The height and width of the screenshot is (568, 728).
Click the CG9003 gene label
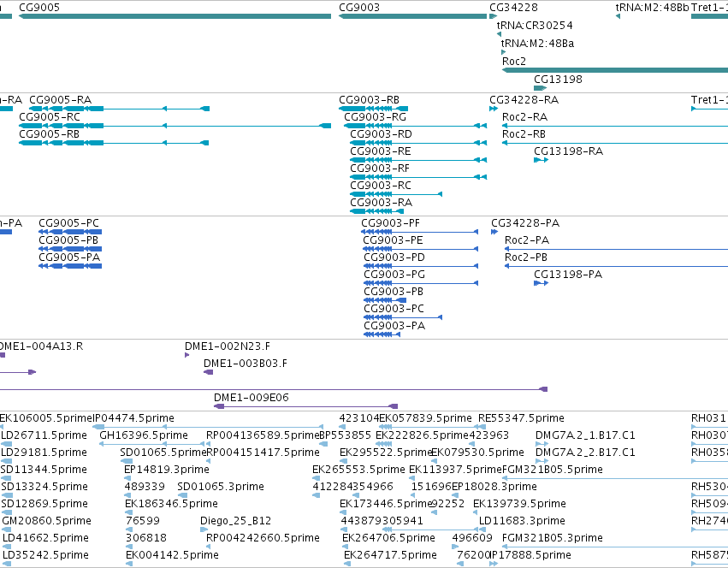pyautogui.click(x=359, y=8)
